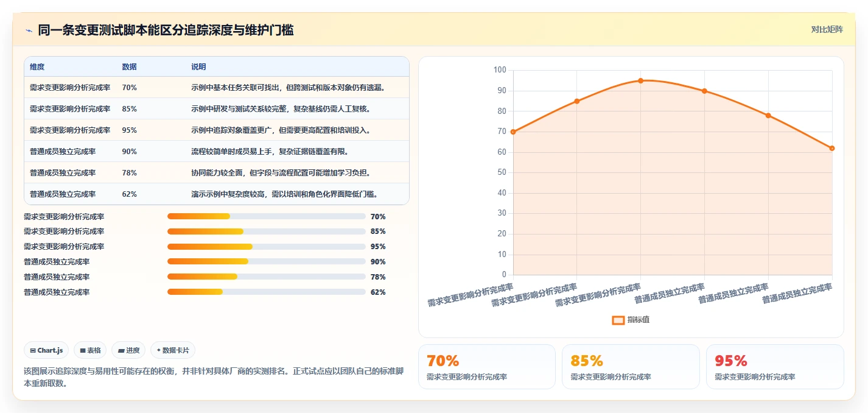Click the chart peak point at 95
This screenshot has width=868, height=413.
click(x=640, y=80)
